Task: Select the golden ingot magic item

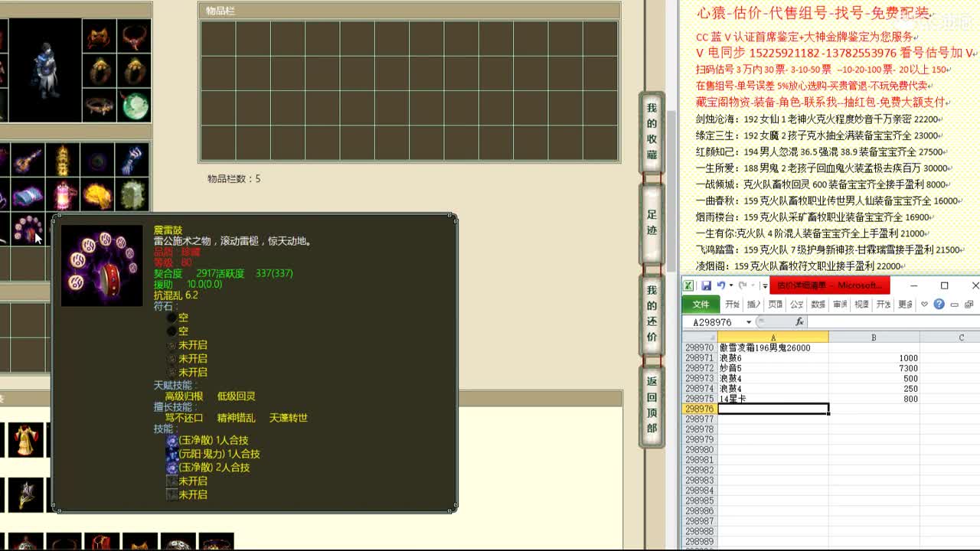Action: coord(98,196)
